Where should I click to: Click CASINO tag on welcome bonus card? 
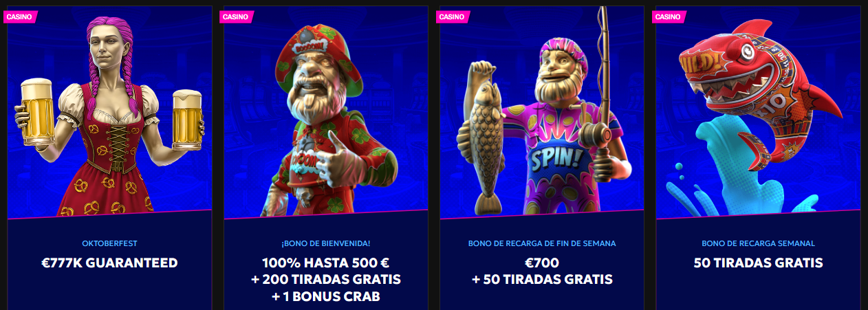coord(236,17)
